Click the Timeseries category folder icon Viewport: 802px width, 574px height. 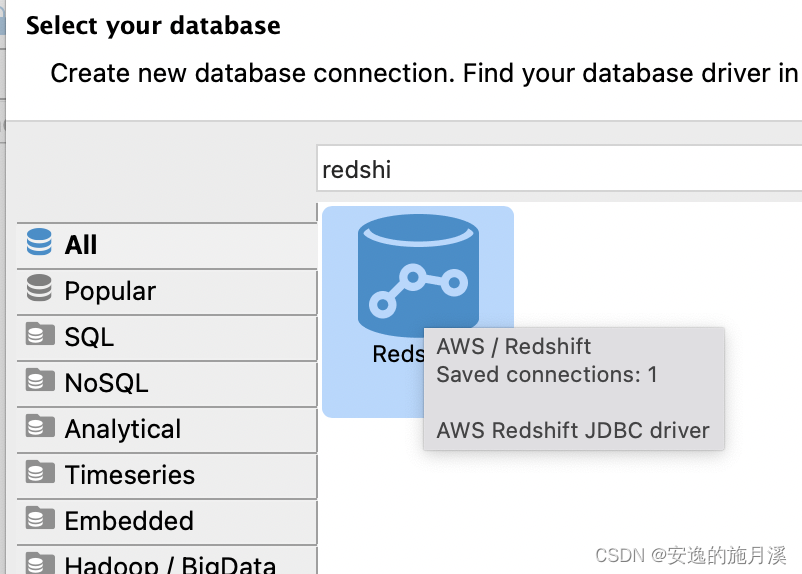point(39,473)
